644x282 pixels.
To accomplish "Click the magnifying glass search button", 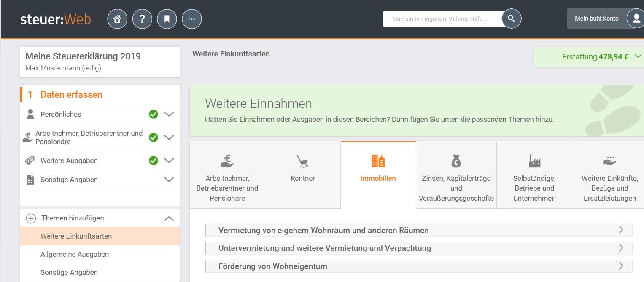I will click(x=511, y=19).
